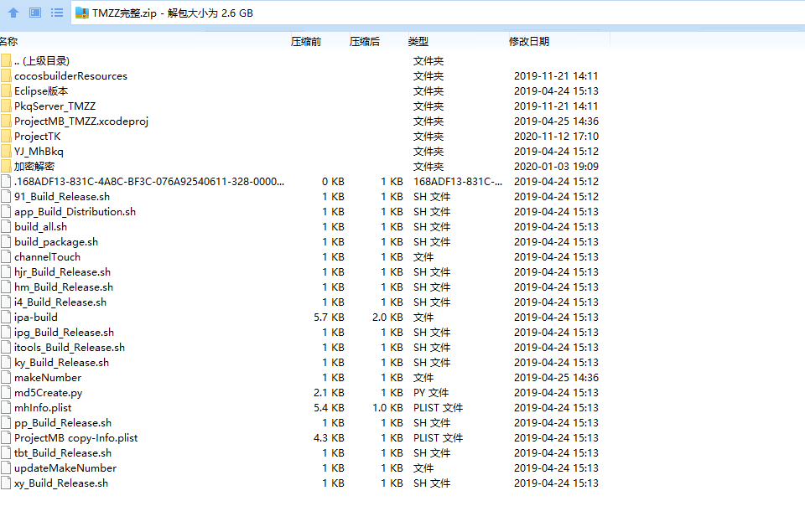Click the archive path address bar text

(172, 13)
